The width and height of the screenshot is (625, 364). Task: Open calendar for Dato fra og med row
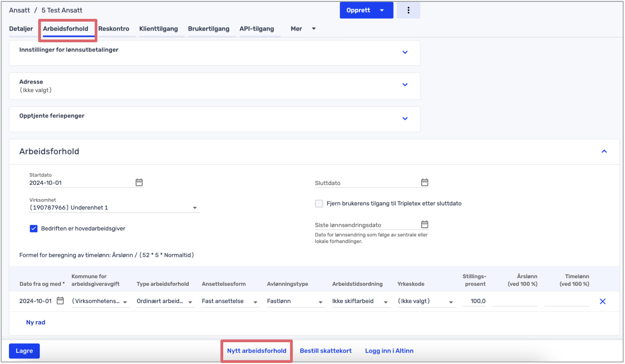(60, 301)
